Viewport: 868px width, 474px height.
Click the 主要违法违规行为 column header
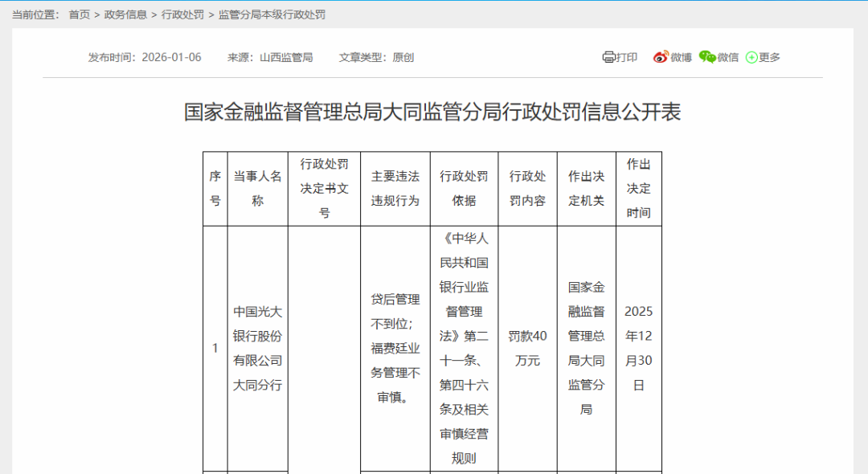click(395, 189)
